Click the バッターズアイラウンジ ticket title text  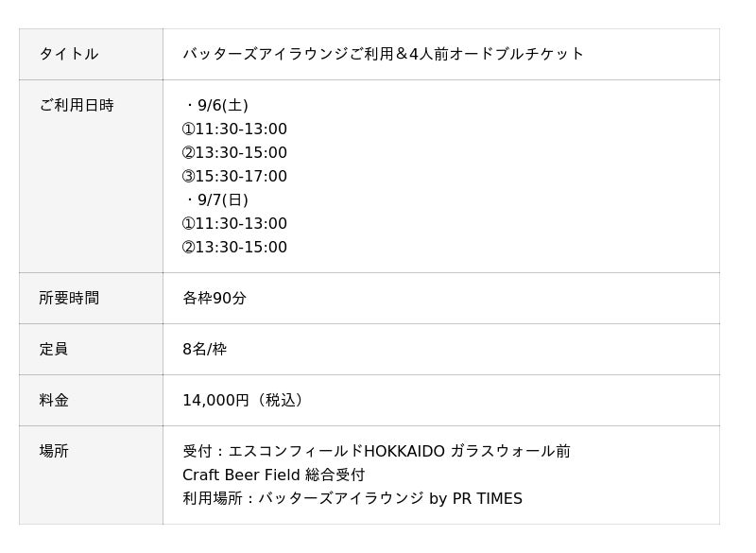383,54
